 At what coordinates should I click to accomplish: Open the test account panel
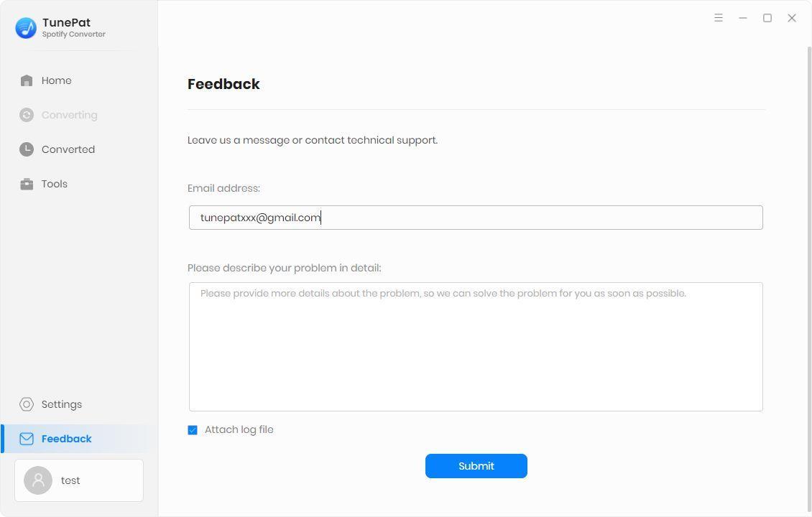79,480
